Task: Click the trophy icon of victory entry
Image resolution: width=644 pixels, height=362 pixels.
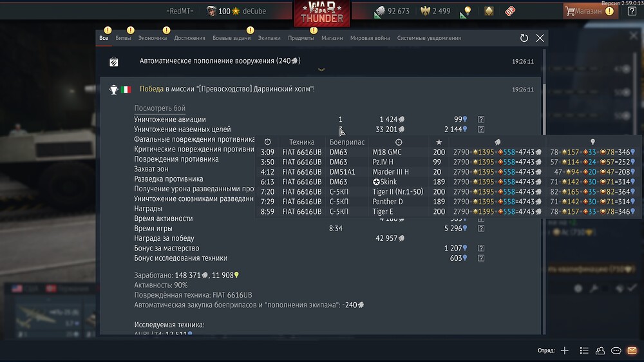Action: 114,90
